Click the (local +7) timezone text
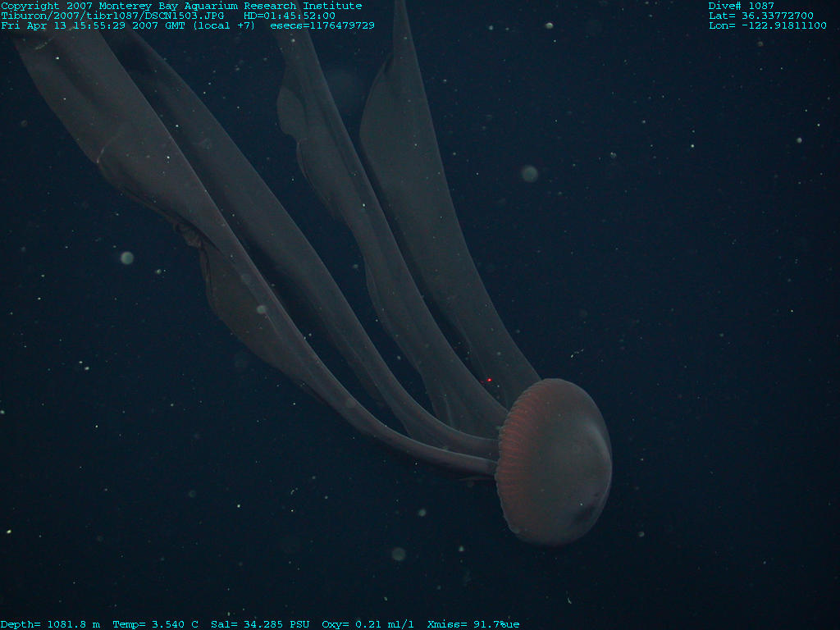840x630 pixels. tap(224, 25)
